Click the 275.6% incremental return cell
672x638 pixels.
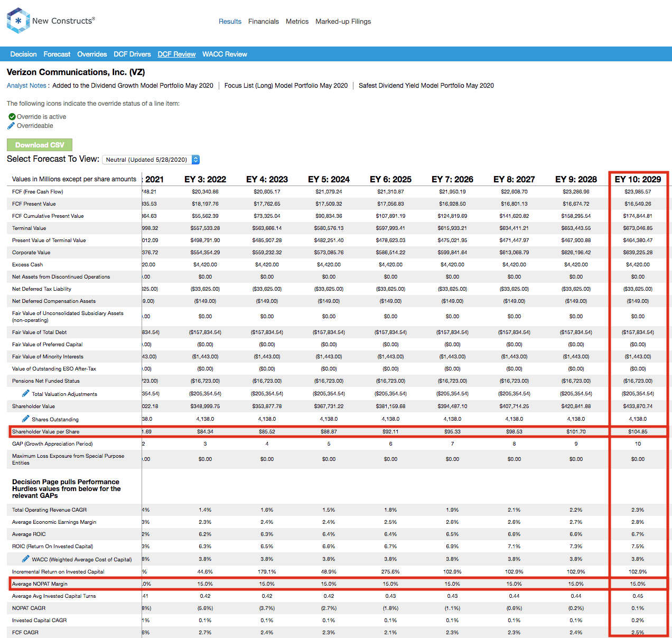click(390, 572)
